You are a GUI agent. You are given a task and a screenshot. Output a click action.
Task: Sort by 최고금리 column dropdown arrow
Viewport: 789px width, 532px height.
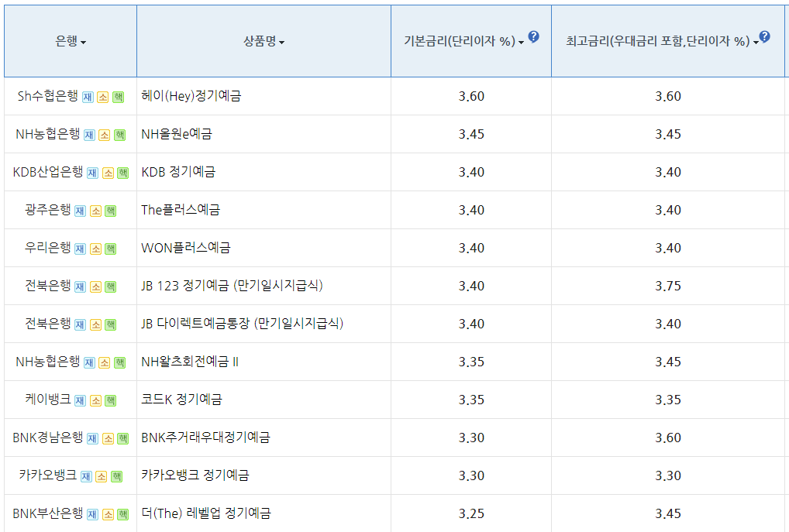[756, 43]
